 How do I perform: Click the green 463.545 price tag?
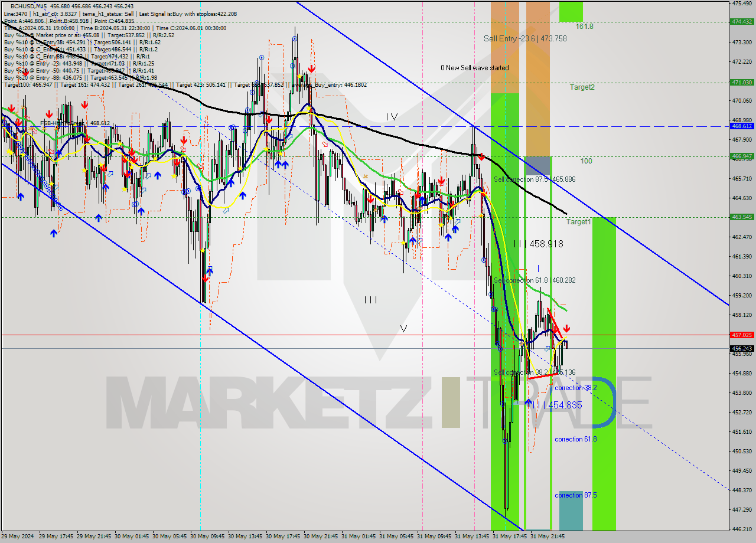coord(742,217)
